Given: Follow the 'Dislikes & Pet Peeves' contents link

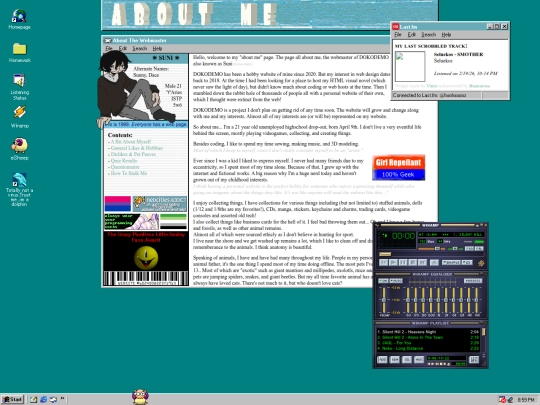Looking at the screenshot, I should [x=133, y=154].
